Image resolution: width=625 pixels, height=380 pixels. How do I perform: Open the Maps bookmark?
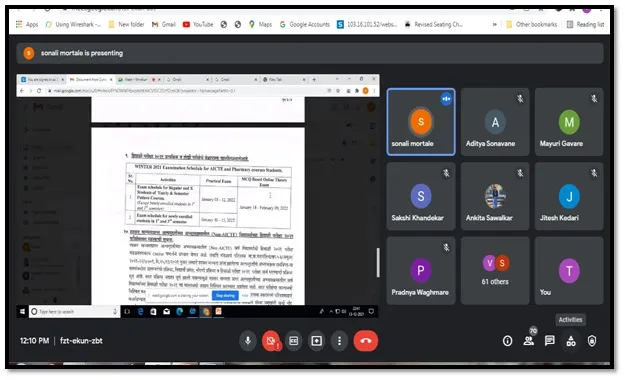click(260, 24)
